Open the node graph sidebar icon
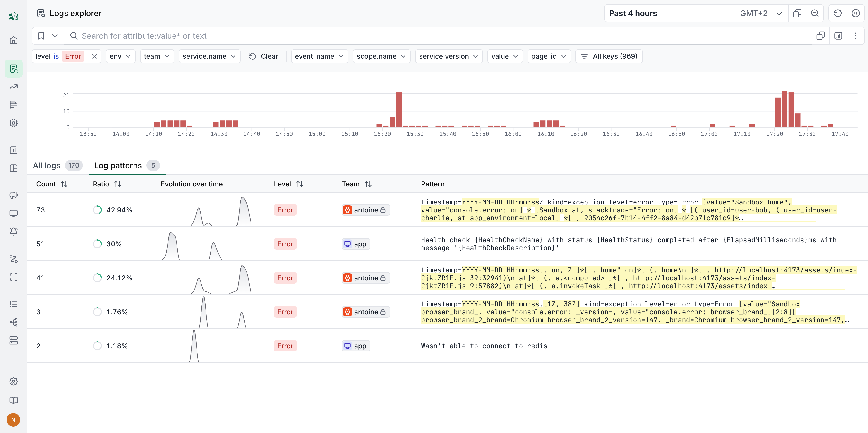The image size is (868, 433). point(14,322)
